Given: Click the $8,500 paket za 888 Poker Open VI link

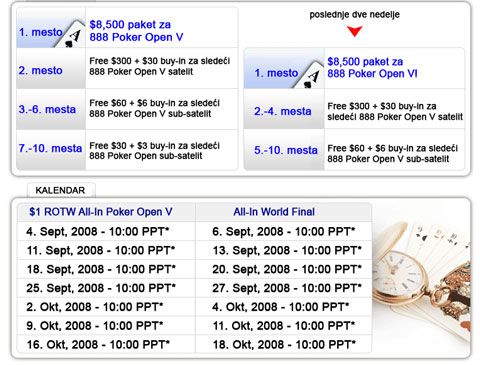Looking at the screenshot, I should click(x=372, y=67).
